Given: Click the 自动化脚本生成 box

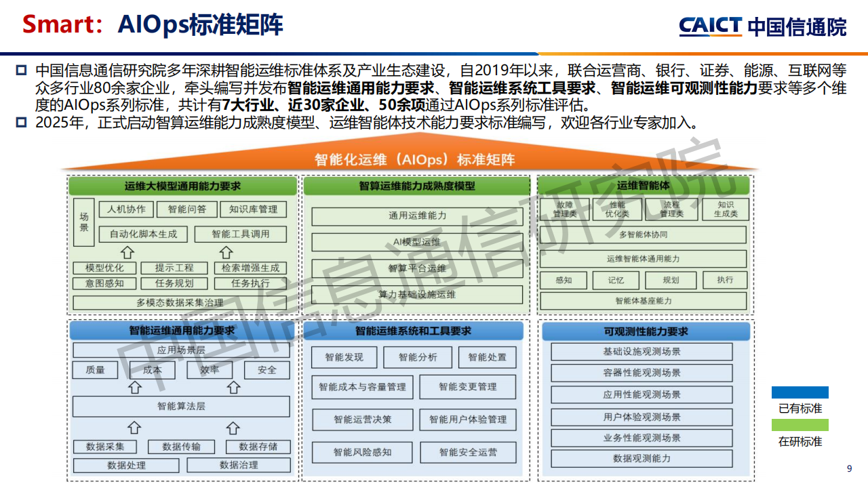Looking at the screenshot, I should 143,234.
